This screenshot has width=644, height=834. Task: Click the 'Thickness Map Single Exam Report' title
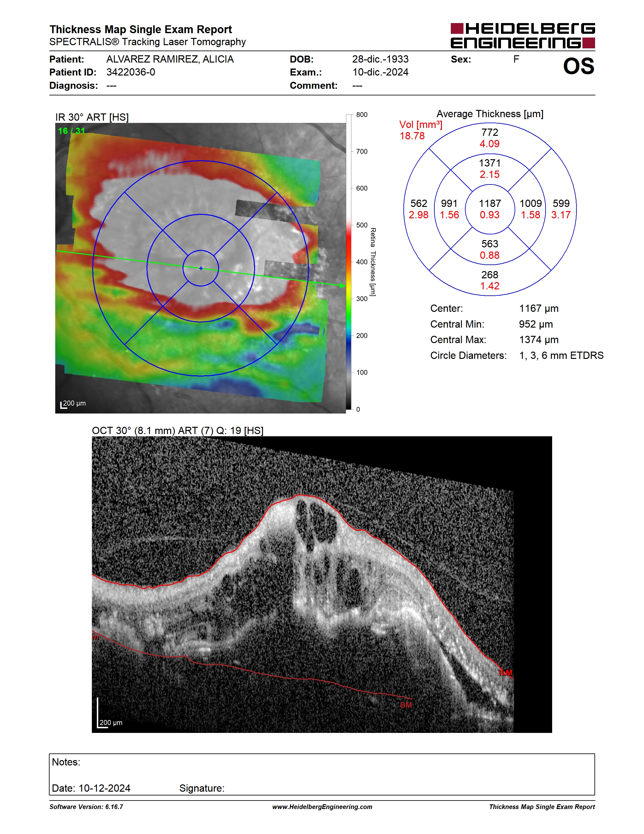coord(141,29)
